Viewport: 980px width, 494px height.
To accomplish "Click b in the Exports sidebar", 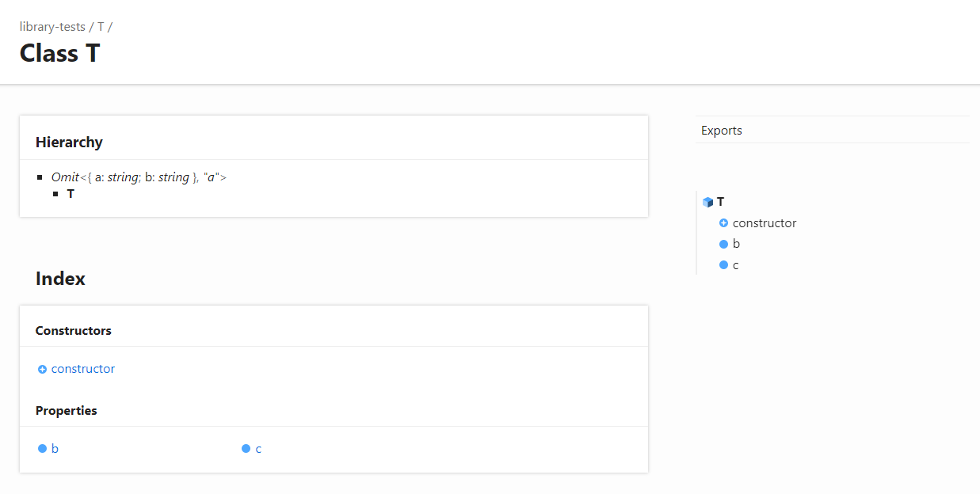I will pyautogui.click(x=735, y=244).
